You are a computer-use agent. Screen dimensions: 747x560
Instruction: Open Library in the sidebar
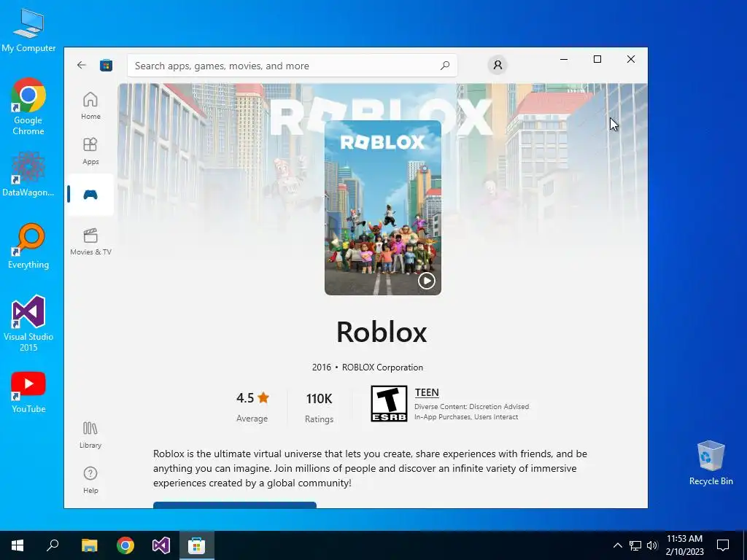(90, 435)
